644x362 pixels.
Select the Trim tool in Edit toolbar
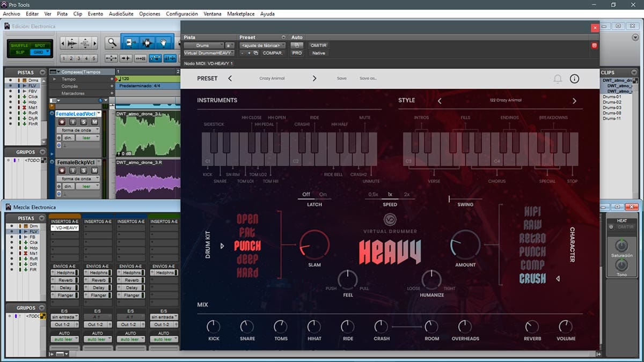coord(130,42)
